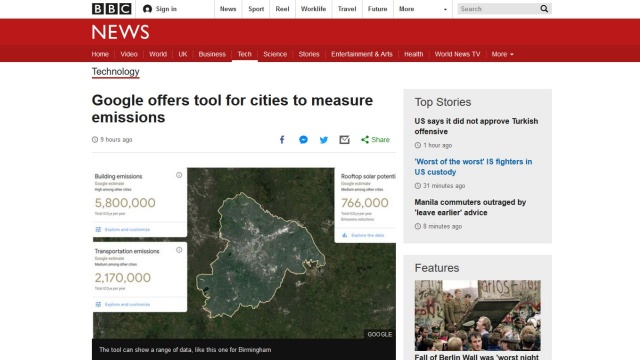
Task: Open the Worklife top menu item
Action: [x=313, y=9]
